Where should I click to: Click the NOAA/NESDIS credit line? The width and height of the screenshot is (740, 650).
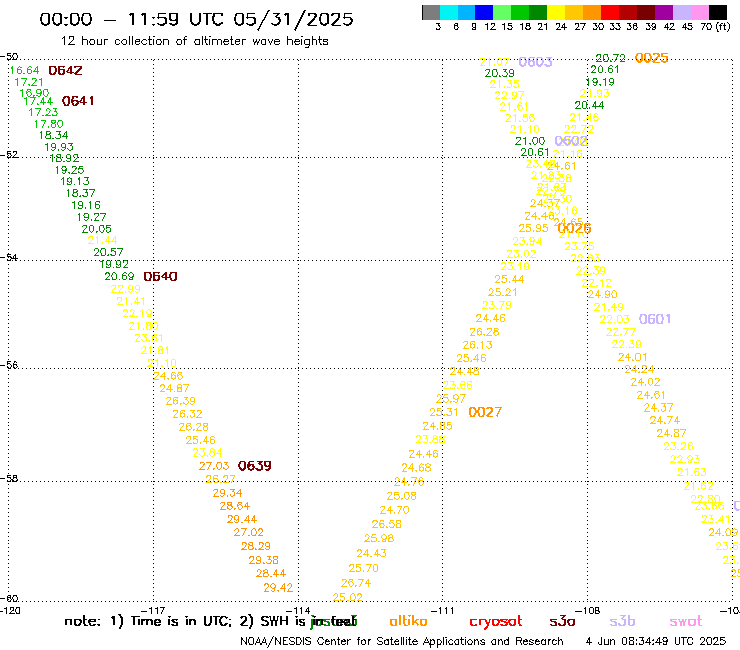(x=402, y=642)
